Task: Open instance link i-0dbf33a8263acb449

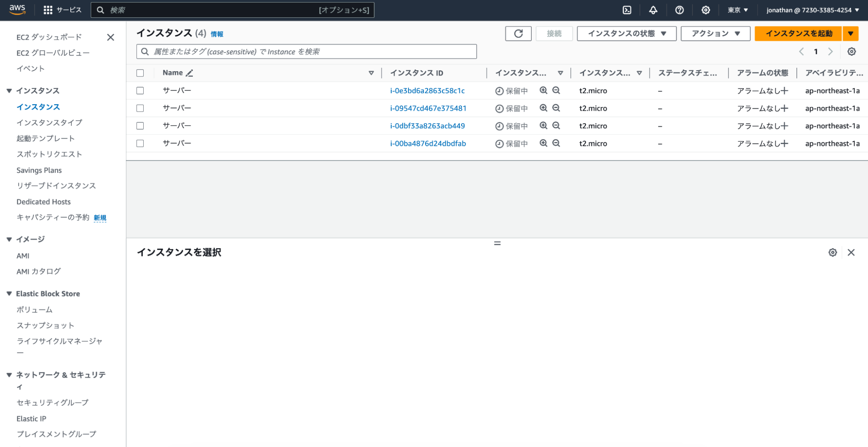Action: point(427,126)
